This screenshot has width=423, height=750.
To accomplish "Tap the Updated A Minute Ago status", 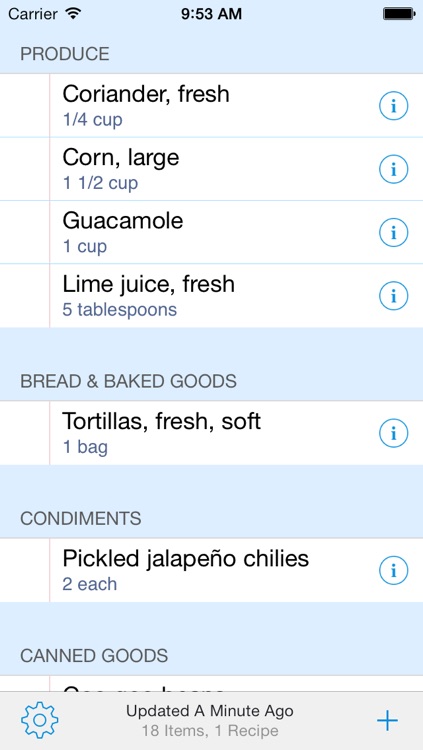I will pyautogui.click(x=210, y=711).
